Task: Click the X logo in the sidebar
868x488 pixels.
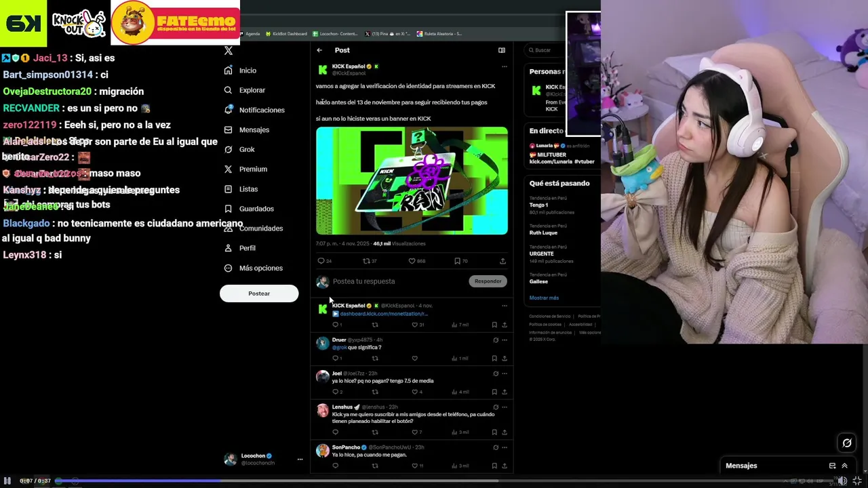Action: click(228, 50)
